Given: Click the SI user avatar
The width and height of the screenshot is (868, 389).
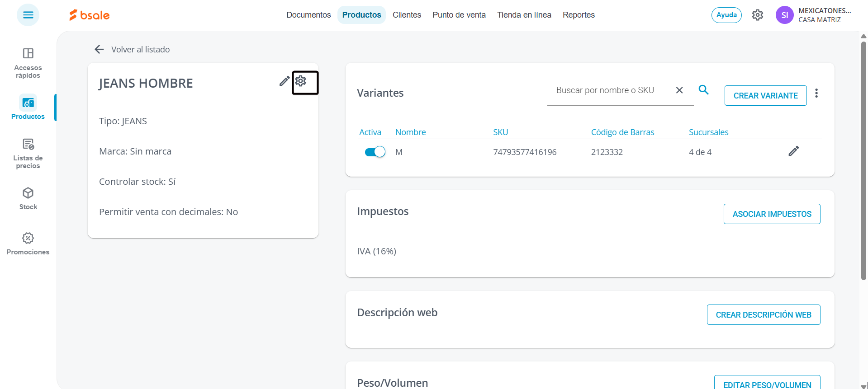Looking at the screenshot, I should [x=785, y=15].
